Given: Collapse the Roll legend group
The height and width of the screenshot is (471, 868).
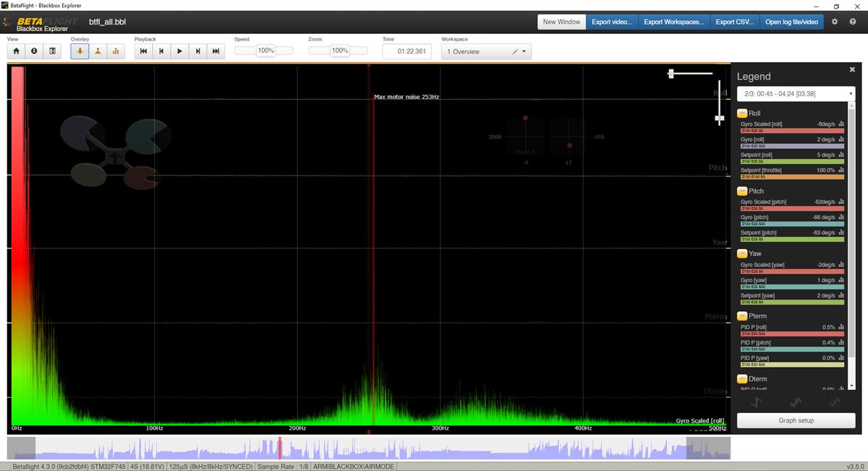Looking at the screenshot, I should 742,113.
